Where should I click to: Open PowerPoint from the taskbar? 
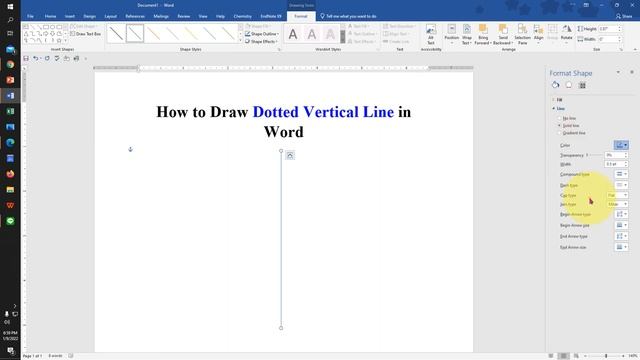10,80
